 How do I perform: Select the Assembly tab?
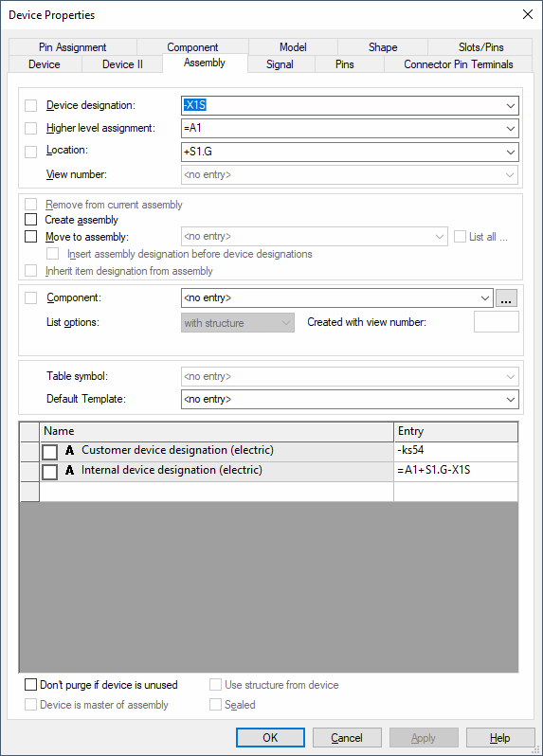[x=205, y=63]
